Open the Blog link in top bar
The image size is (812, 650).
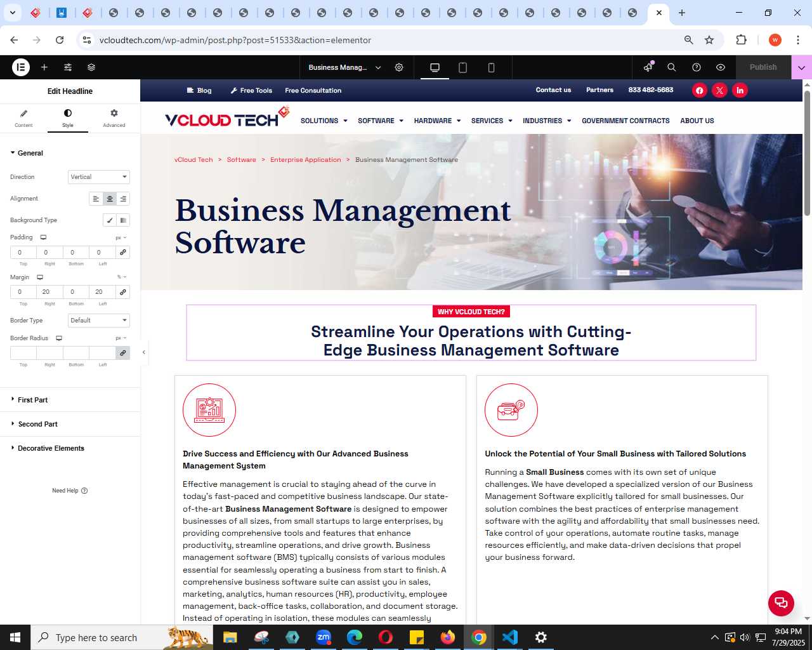click(x=199, y=90)
